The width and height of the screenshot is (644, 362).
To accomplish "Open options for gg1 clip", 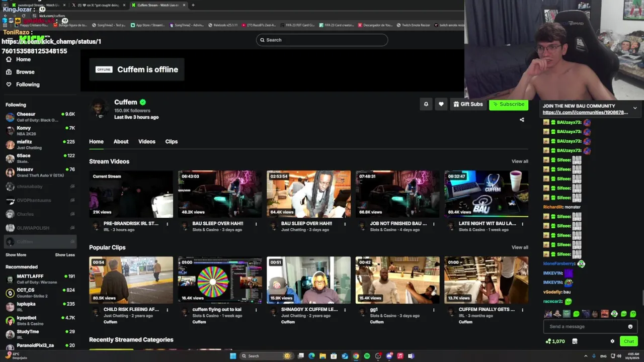I will (x=434, y=310).
